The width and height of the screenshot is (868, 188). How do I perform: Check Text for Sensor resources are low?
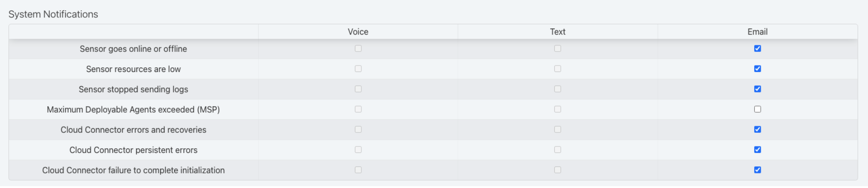[558, 69]
